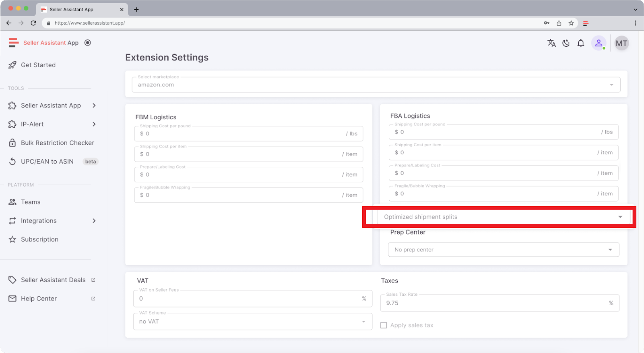644x353 pixels.
Task: Edit the Sales Tax Rate field
Action: [x=500, y=303]
